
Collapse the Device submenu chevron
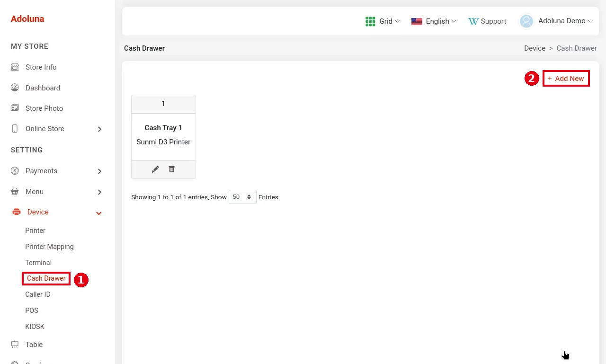tap(99, 213)
